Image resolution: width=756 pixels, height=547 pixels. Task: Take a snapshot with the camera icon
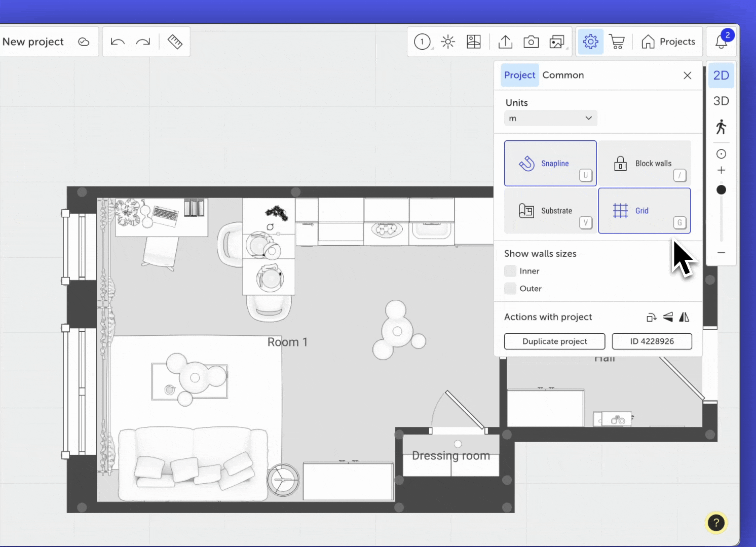point(531,42)
